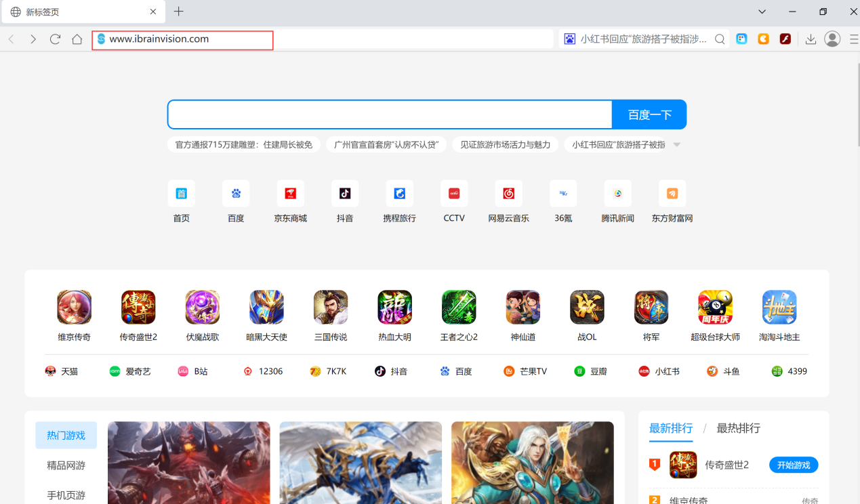This screenshot has width=860, height=504.
Task: Switch to the 最新排行 tab
Action: tap(671, 428)
